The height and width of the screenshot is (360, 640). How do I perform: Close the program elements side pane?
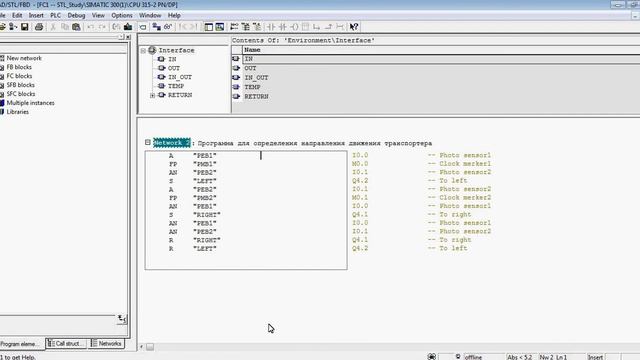pyautogui.click(x=128, y=37)
